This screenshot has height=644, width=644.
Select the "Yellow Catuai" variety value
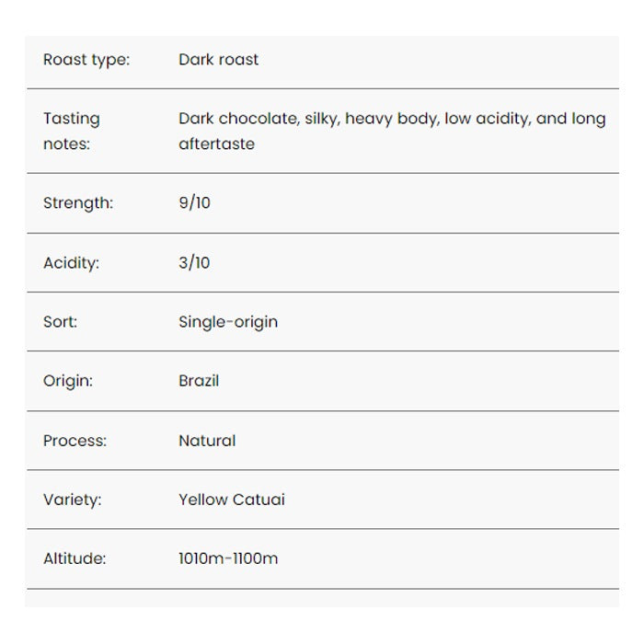point(232,500)
